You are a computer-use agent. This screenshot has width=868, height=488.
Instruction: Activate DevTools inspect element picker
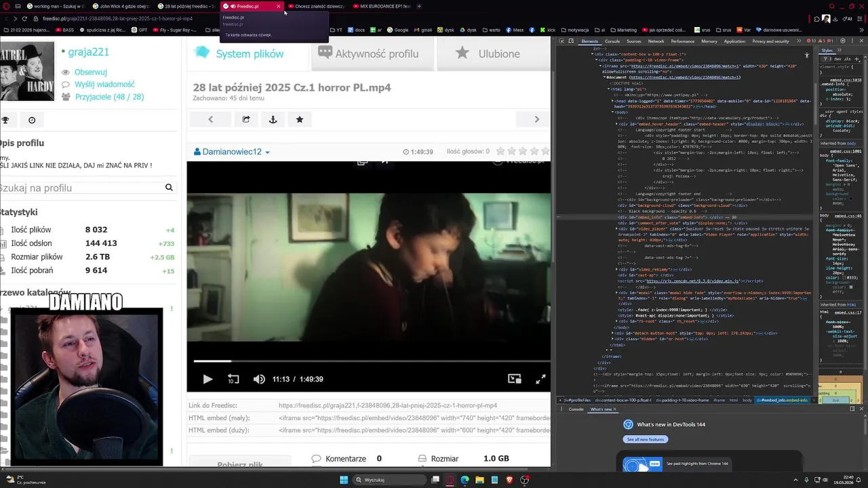click(563, 41)
